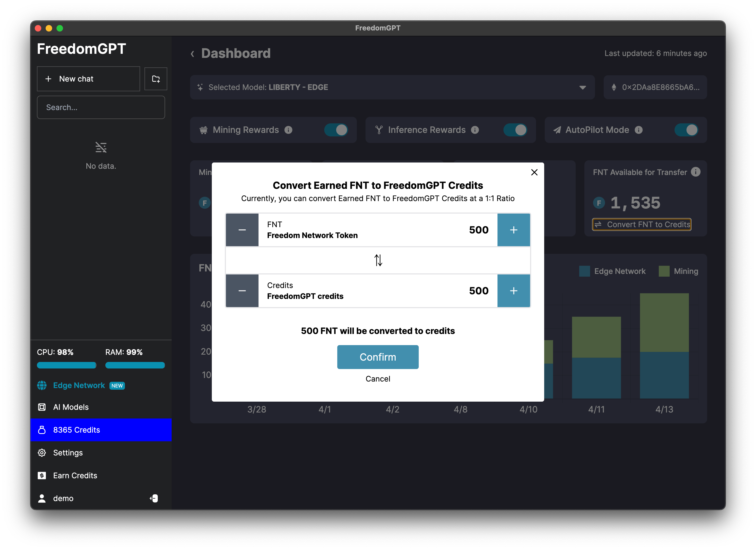Disable the AutoPilot Mode switch

click(686, 130)
